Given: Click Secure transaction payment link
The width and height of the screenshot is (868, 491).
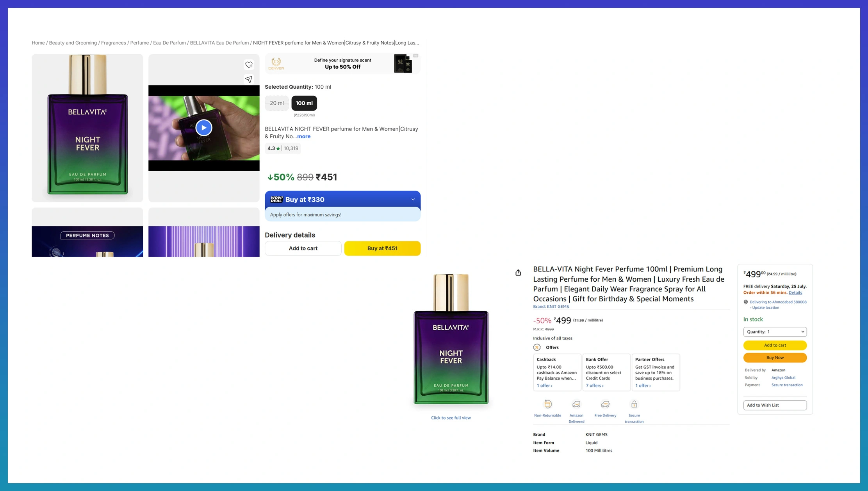Looking at the screenshot, I should point(787,385).
